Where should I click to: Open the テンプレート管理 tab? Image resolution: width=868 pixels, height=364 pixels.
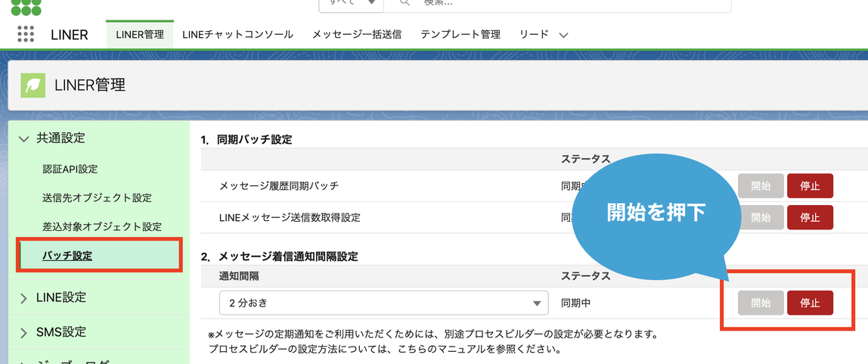[x=460, y=34]
